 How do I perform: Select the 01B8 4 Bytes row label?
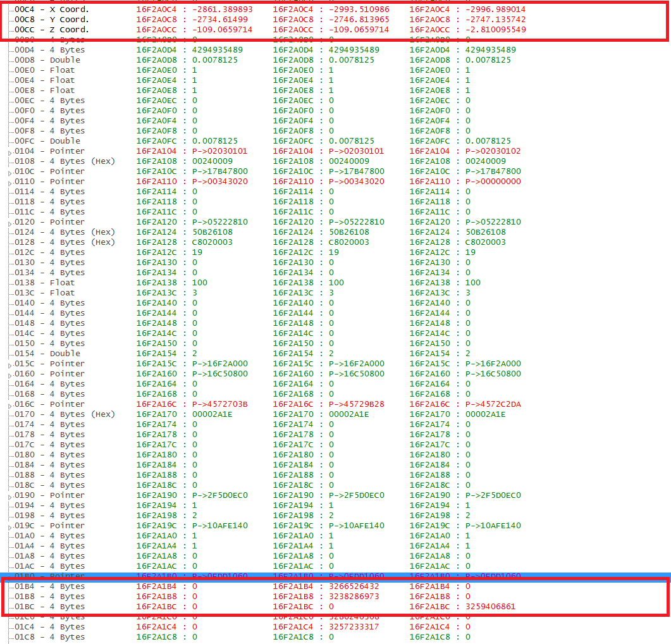click(x=49, y=597)
